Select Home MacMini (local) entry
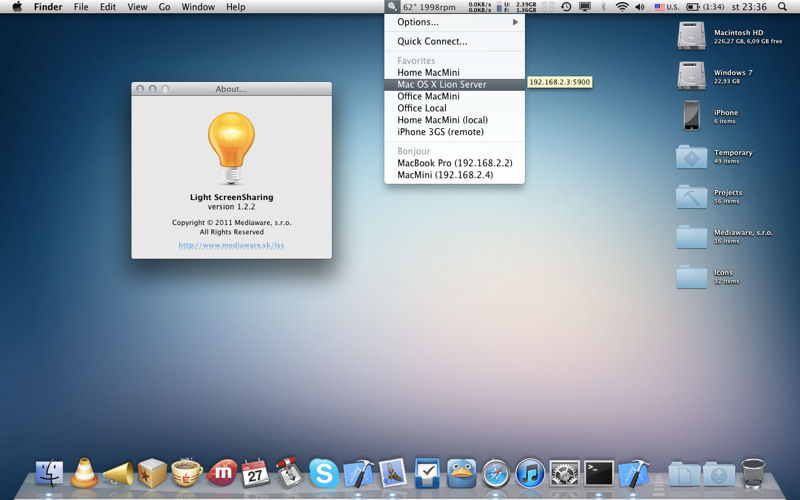800x500 pixels. point(454,120)
